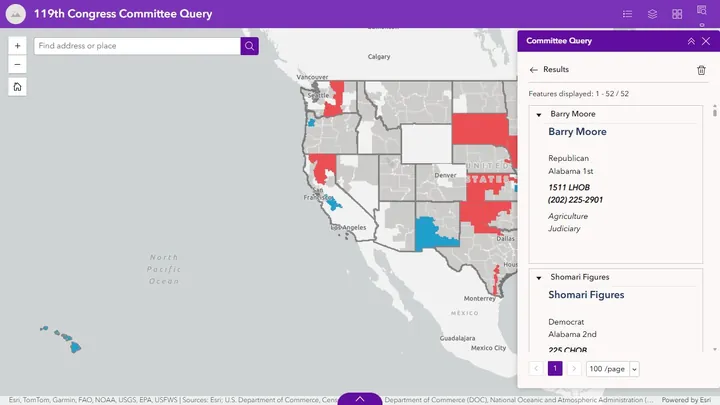Run the address search magnifier button
The width and height of the screenshot is (720, 405).
tap(249, 46)
